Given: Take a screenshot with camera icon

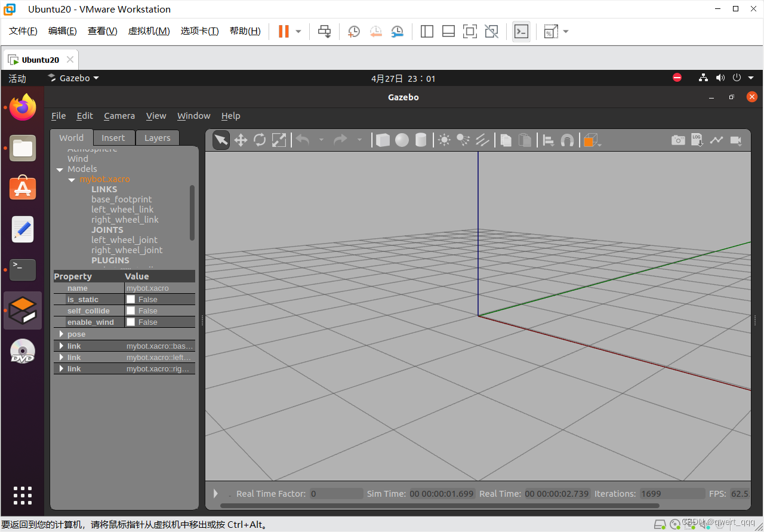Looking at the screenshot, I should [678, 140].
